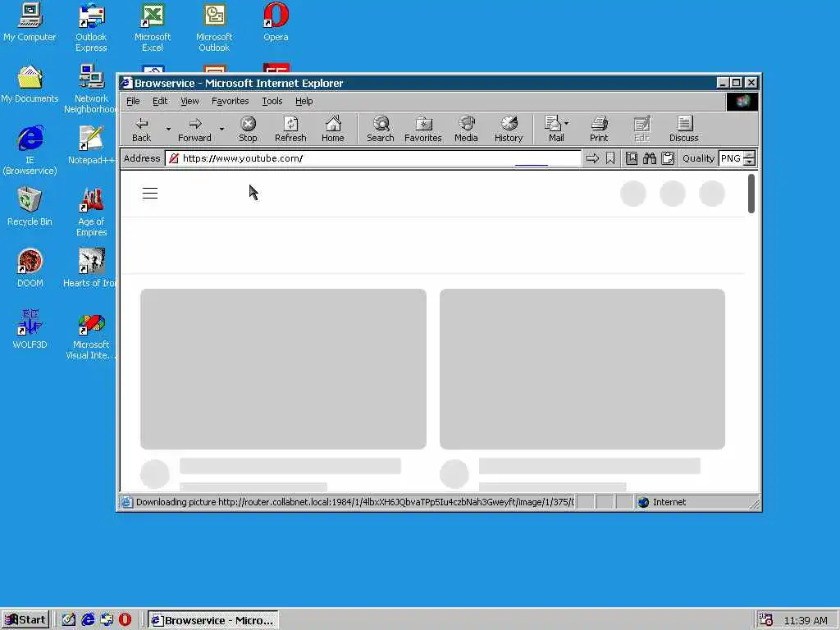Decrease Quality with the down stepper arrow

point(750,162)
